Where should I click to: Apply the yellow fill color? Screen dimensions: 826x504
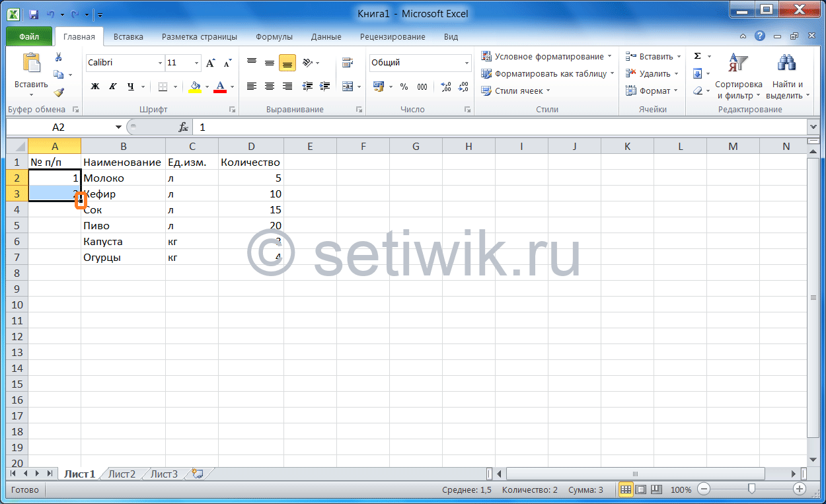(x=195, y=87)
